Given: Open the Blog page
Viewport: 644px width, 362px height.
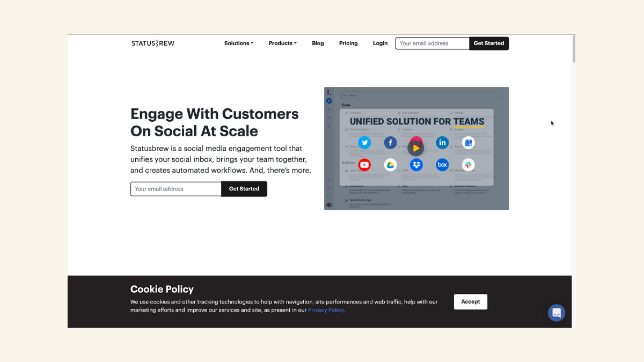Looking at the screenshot, I should pyautogui.click(x=318, y=43).
